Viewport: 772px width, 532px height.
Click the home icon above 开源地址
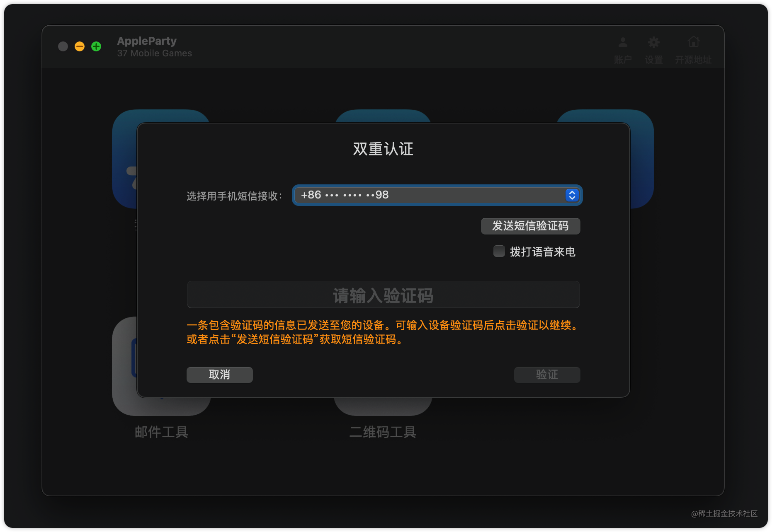(694, 41)
